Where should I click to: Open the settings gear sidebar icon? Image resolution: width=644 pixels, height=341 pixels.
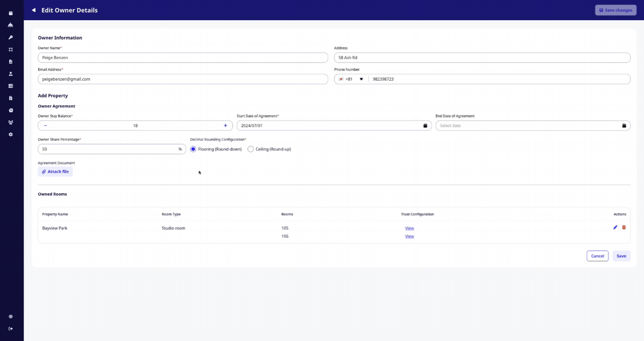pyautogui.click(x=11, y=134)
